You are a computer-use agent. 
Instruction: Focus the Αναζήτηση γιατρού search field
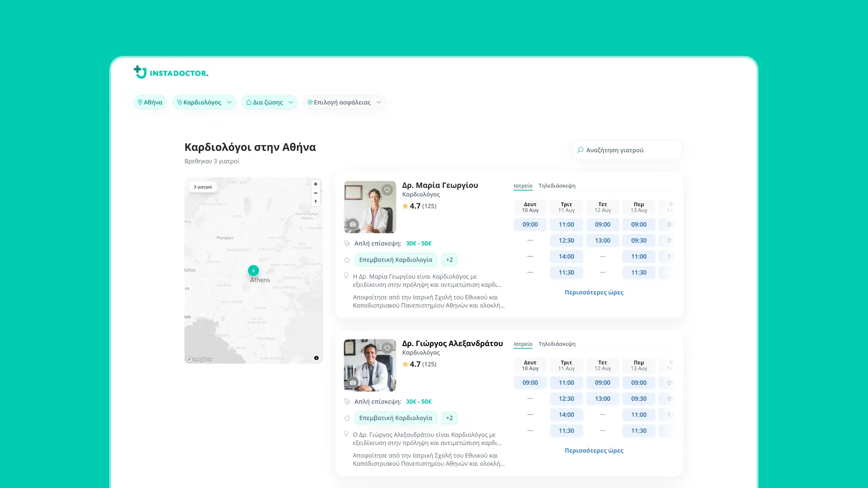tap(627, 150)
